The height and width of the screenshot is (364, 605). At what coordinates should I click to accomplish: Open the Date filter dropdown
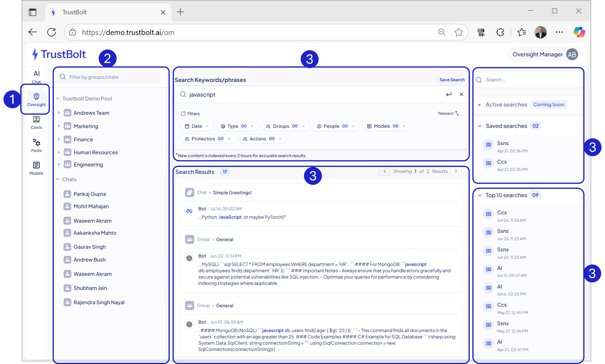[x=197, y=126]
